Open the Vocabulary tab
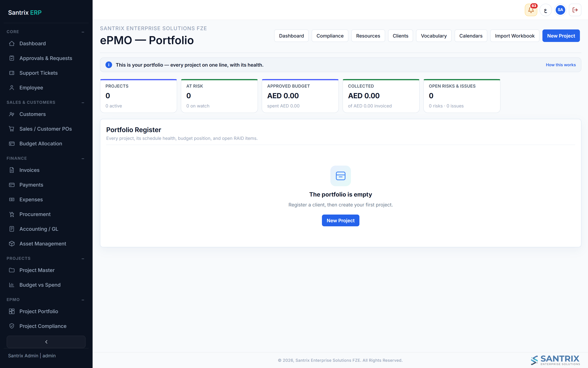Image resolution: width=588 pixels, height=368 pixels. click(434, 36)
